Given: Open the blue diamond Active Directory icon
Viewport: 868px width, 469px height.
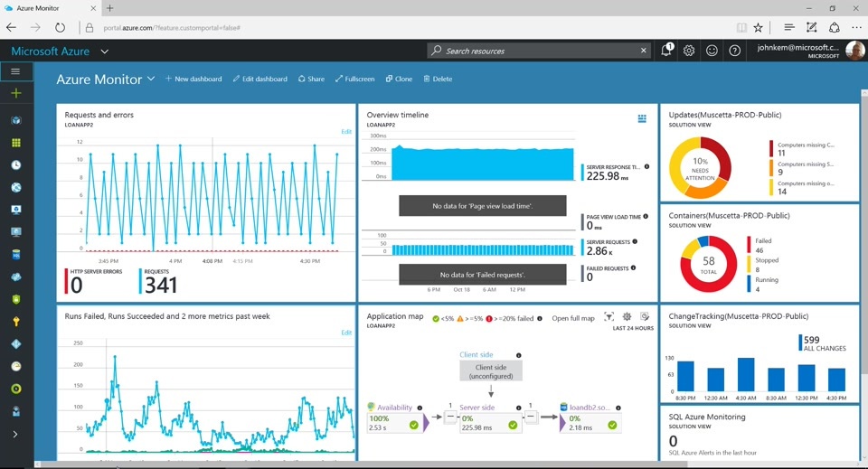Looking at the screenshot, I should pos(16,344).
